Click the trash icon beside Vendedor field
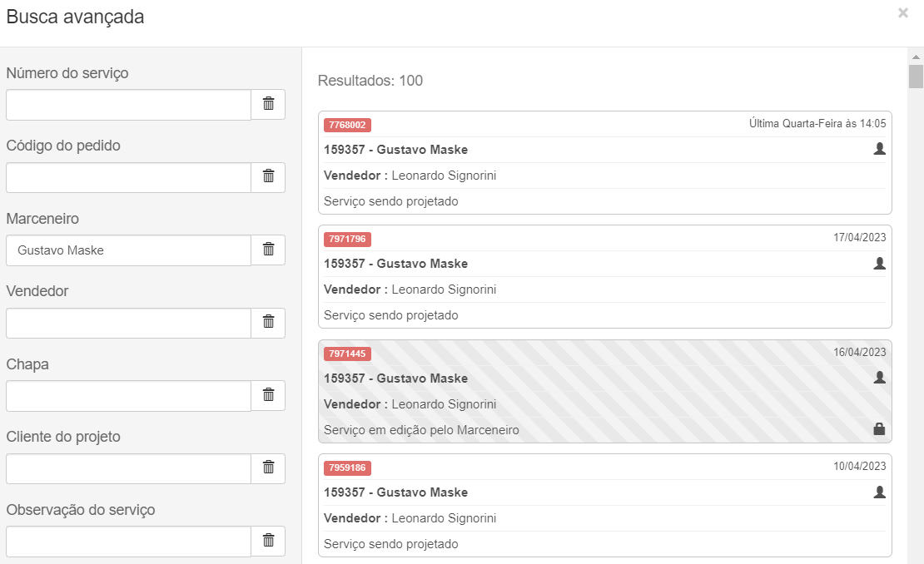The width and height of the screenshot is (924, 564). pyautogui.click(x=268, y=322)
